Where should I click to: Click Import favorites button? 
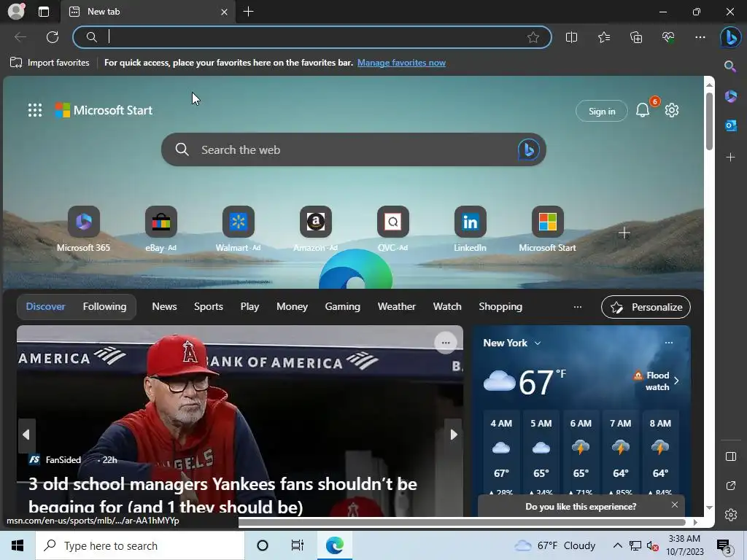[50, 63]
